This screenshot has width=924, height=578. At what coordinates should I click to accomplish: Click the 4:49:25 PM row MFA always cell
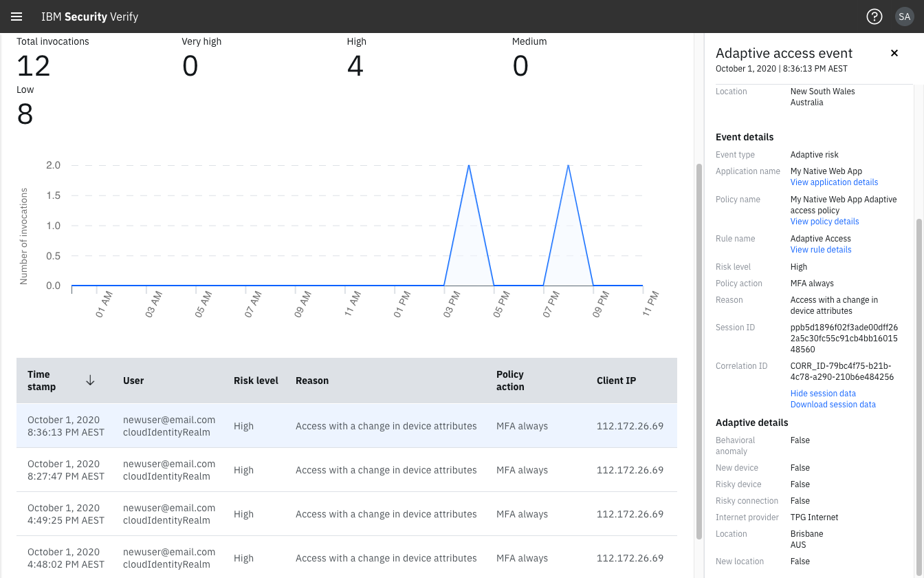coord(522,514)
